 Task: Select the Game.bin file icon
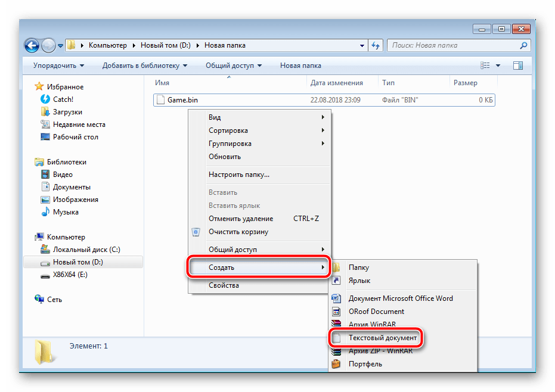point(160,100)
